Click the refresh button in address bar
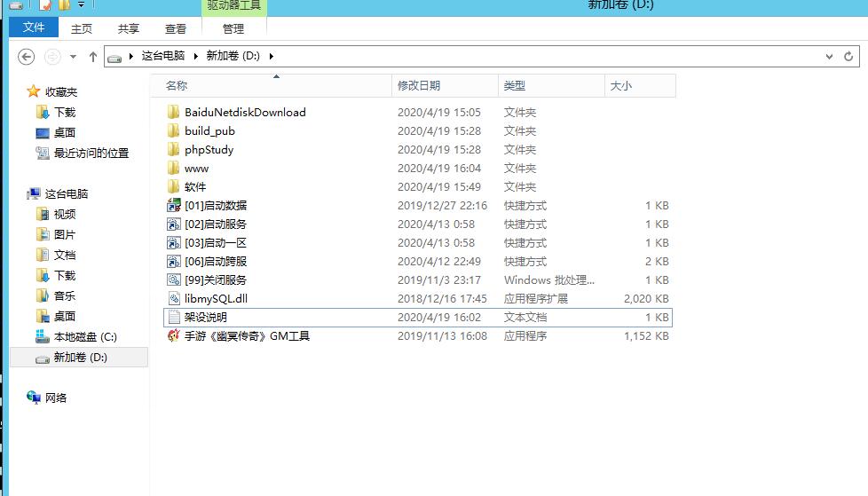The height and width of the screenshot is (496, 868). click(x=848, y=56)
